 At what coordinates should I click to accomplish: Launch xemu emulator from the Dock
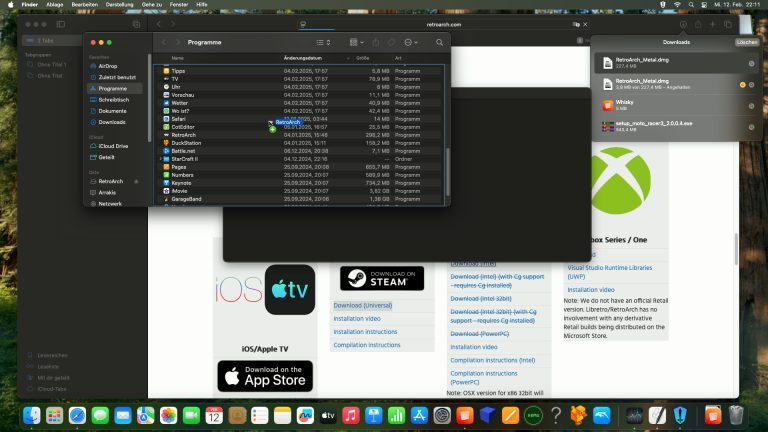pyautogui.click(x=533, y=415)
